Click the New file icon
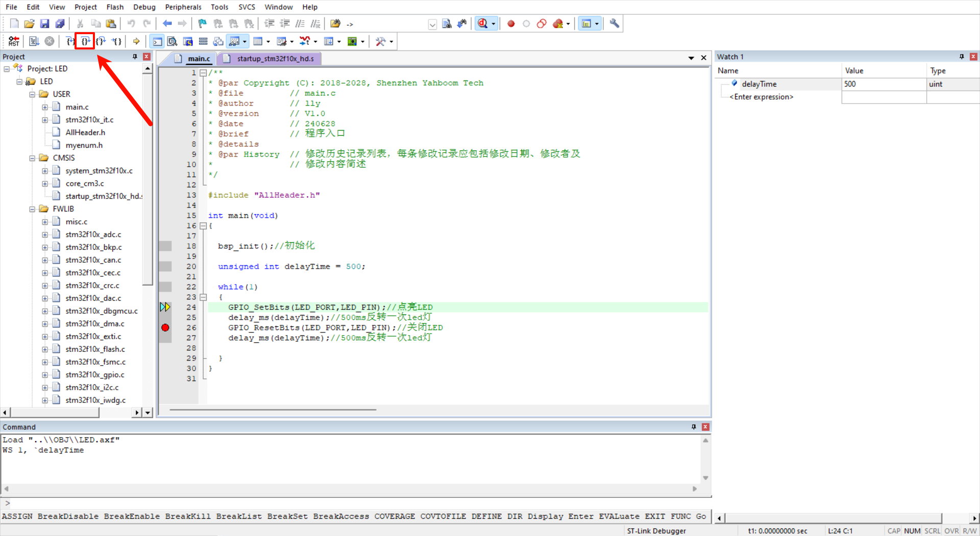Viewport: 980px width, 536px height. point(14,23)
